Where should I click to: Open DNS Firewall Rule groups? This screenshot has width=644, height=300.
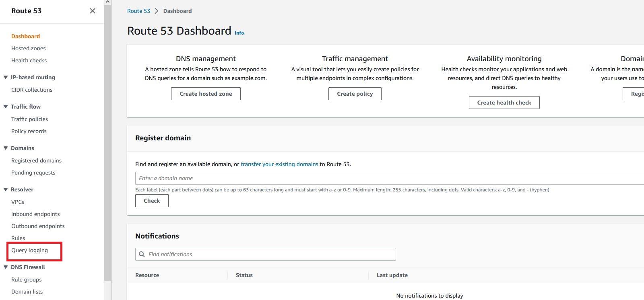[x=27, y=279]
